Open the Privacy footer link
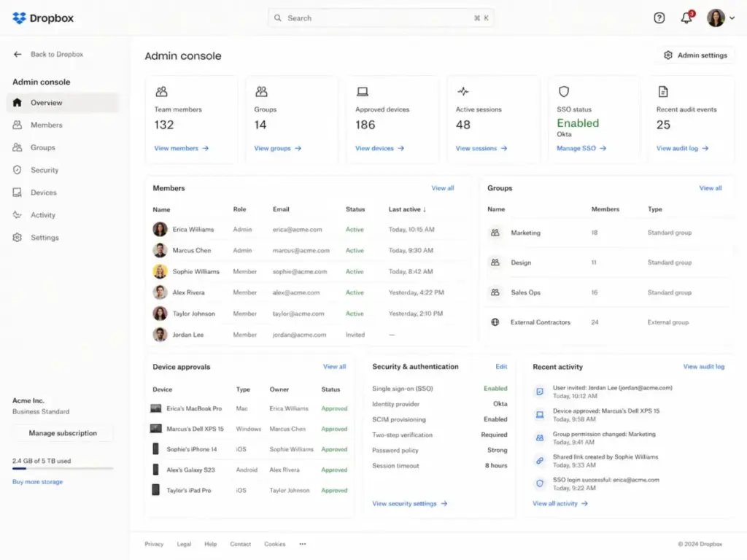 154,544
